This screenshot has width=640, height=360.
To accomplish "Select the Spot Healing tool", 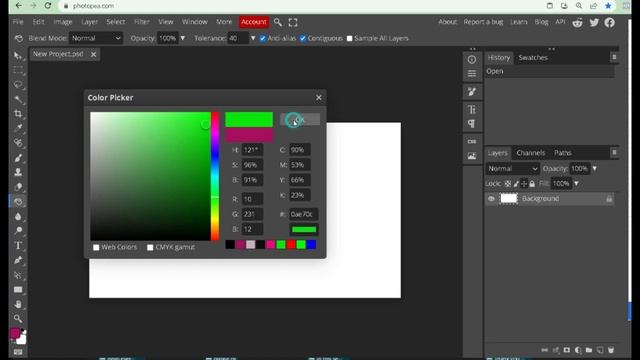I will 18,143.
